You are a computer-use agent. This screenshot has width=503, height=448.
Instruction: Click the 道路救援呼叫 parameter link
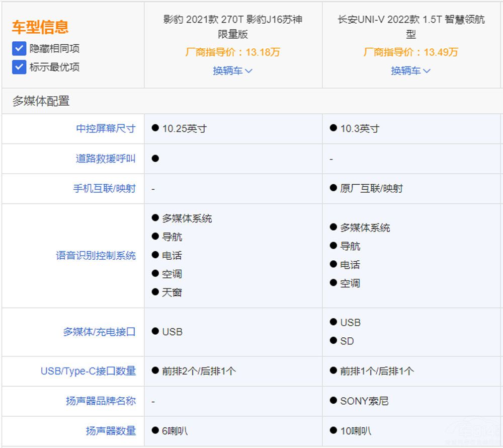106,159
